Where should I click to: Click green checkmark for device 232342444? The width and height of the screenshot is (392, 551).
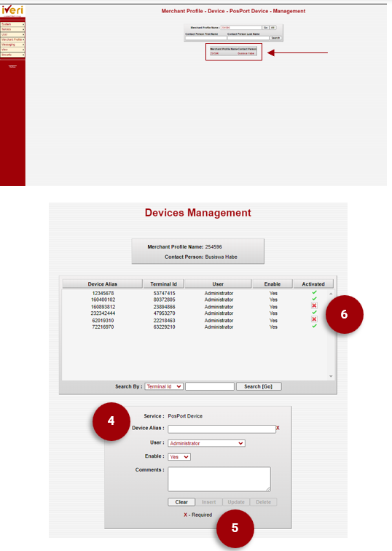[314, 312]
